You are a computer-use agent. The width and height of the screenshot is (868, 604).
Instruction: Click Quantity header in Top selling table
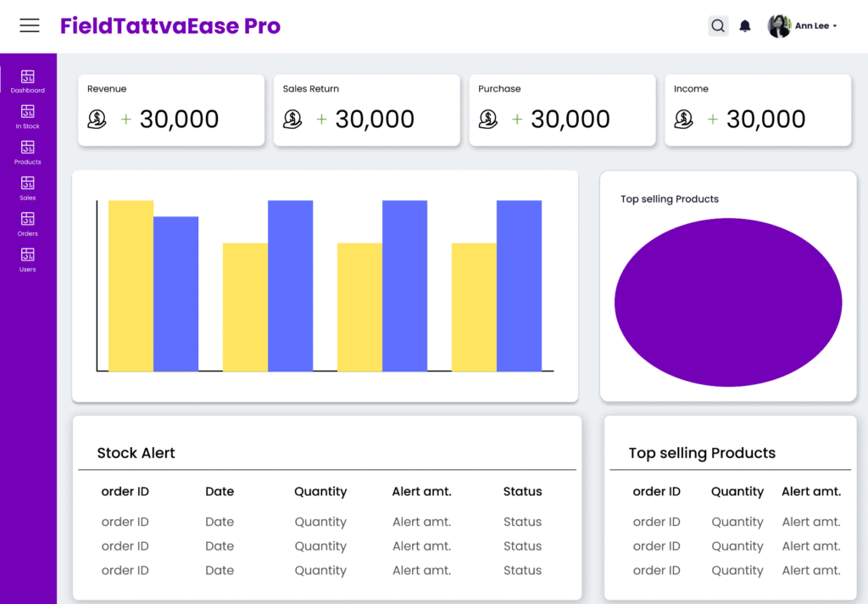[x=737, y=491]
